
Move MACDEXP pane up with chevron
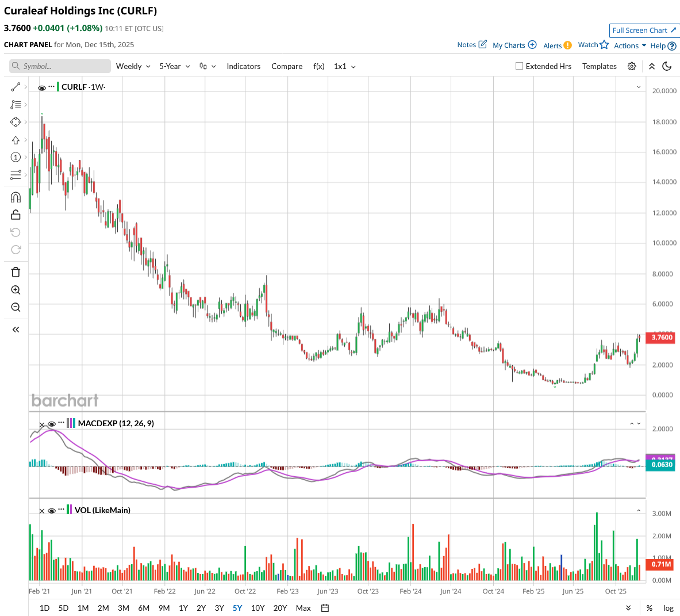(x=631, y=424)
